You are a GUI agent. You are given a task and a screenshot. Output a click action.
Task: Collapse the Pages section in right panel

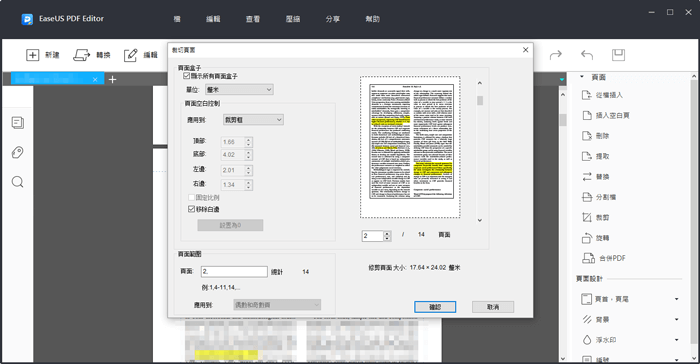[582, 77]
